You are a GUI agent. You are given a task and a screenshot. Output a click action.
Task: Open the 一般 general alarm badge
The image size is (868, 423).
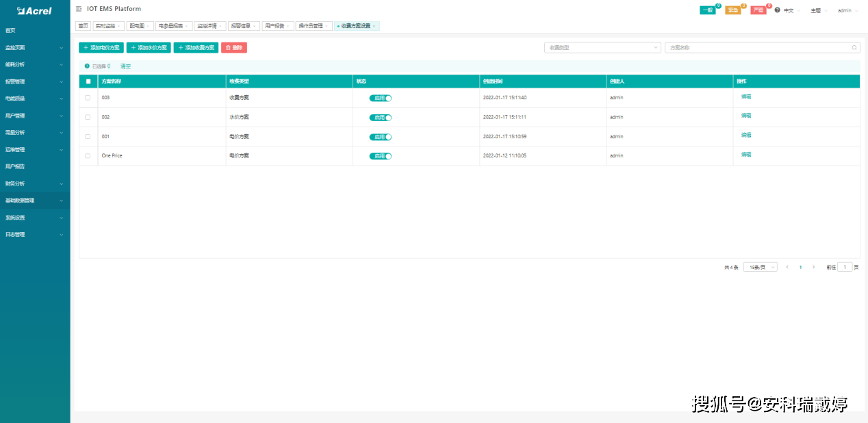[x=707, y=10]
